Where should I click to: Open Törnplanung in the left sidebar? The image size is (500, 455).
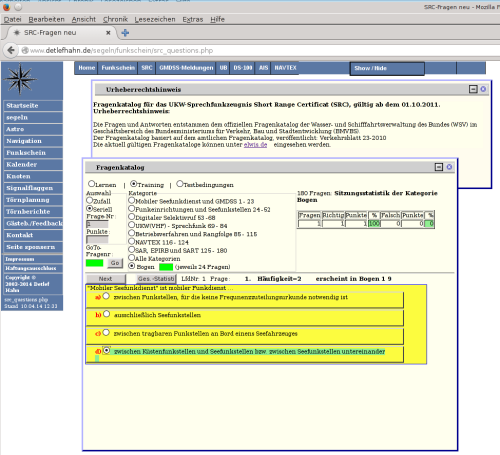(33, 200)
